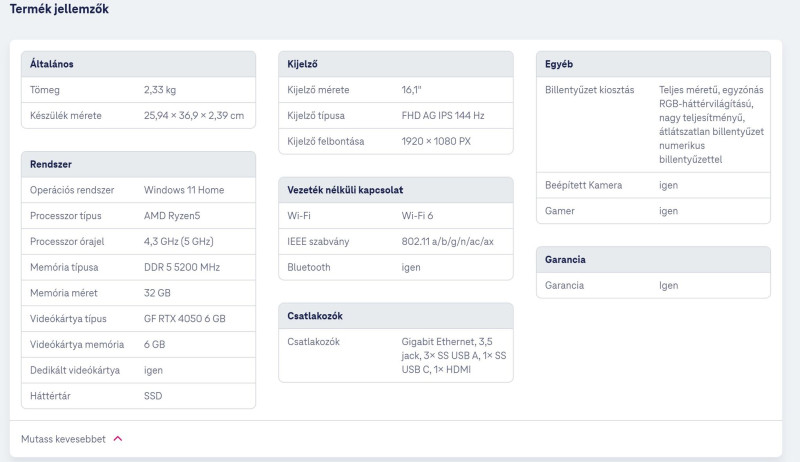
Task: Click the Billentyűzet kiosztás label
Action: click(589, 90)
